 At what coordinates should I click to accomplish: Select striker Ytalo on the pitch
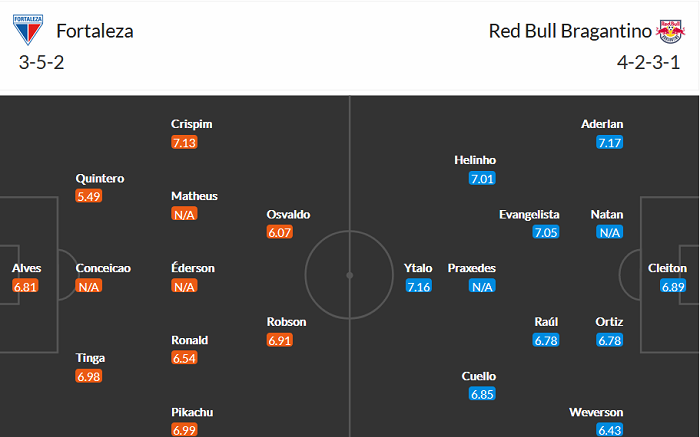pyautogui.click(x=418, y=268)
